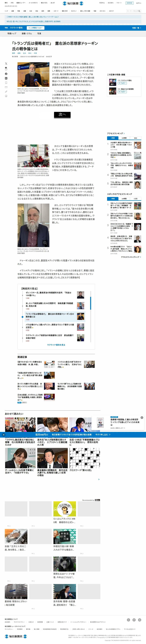Switch Sponichi ranking to 24時間 tab

tap(124, 199)
